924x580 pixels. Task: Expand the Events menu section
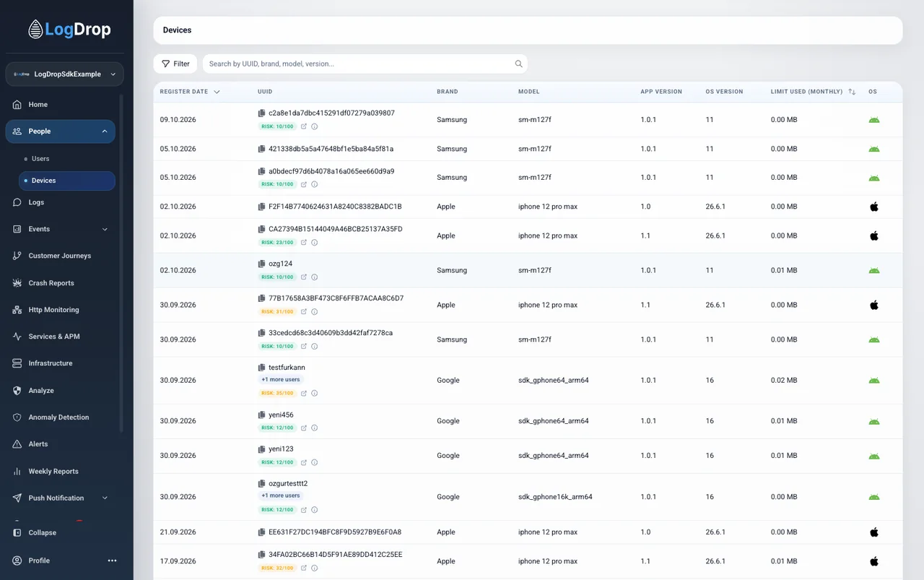pos(105,229)
